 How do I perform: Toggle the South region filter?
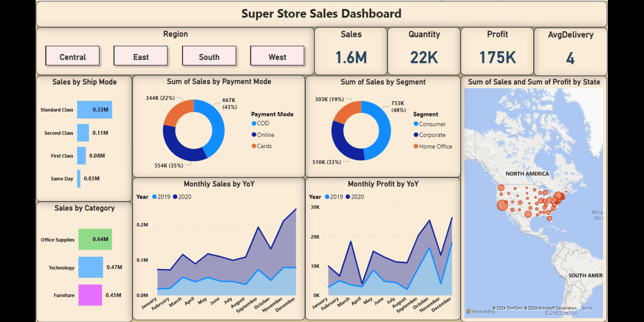point(209,56)
